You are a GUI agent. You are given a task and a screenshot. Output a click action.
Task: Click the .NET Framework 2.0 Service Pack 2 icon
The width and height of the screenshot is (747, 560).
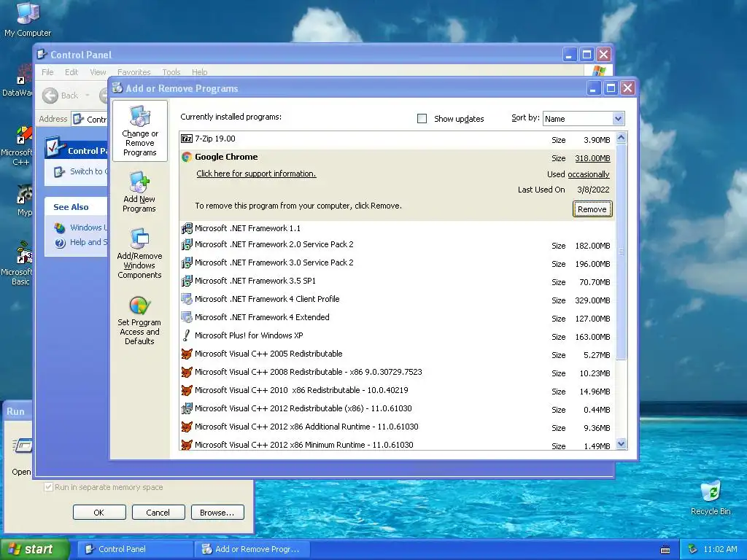tap(187, 245)
